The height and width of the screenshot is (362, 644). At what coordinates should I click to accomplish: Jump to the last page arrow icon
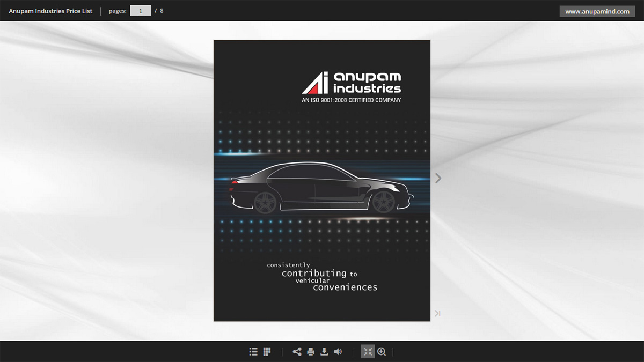[437, 313]
